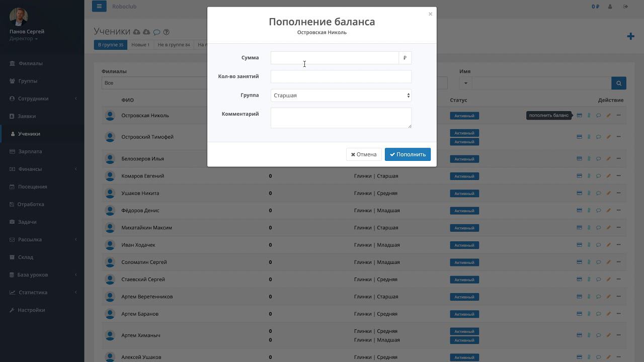Open the Филиалы dropdown showing Все

click(154, 83)
